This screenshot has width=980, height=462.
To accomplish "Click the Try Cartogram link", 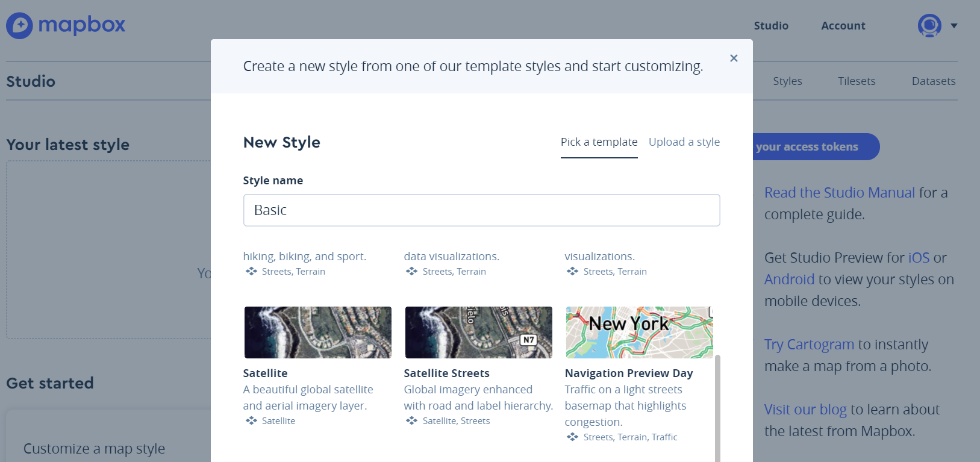I will (809, 345).
